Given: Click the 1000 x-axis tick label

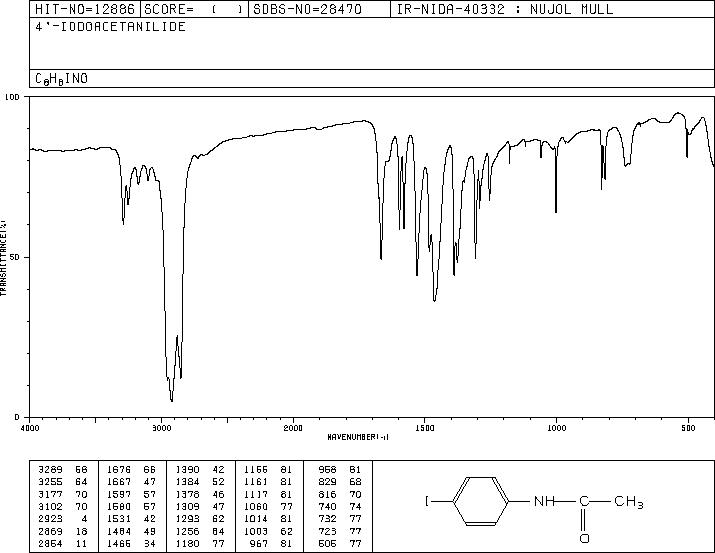Looking at the screenshot, I should coord(556,428).
